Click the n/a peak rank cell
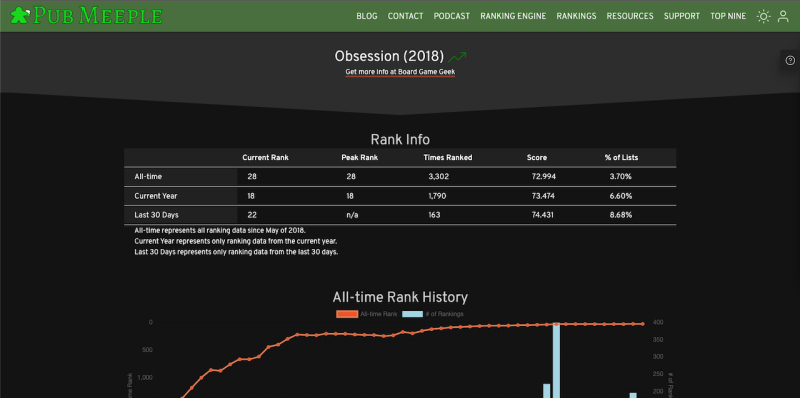Screen dimensions: 800x398 pos(352,215)
